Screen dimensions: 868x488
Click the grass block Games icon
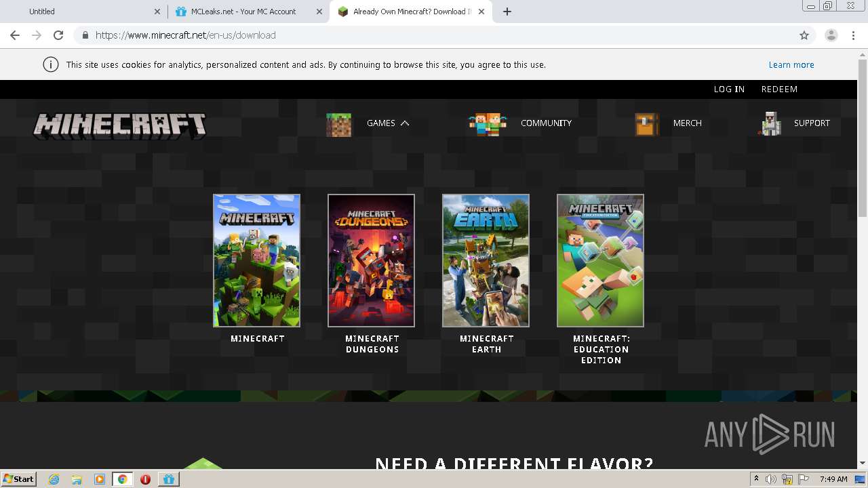pyautogui.click(x=339, y=124)
